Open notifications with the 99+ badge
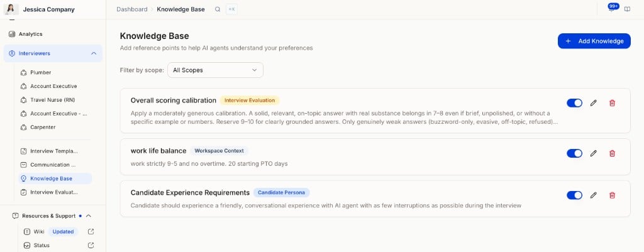The image size is (644, 252). pyautogui.click(x=613, y=8)
